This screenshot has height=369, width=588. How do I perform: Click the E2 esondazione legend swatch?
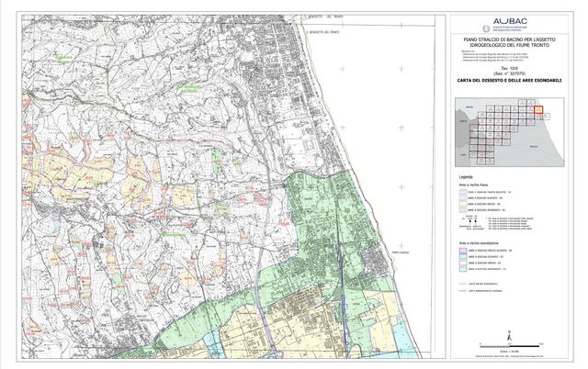point(463,263)
